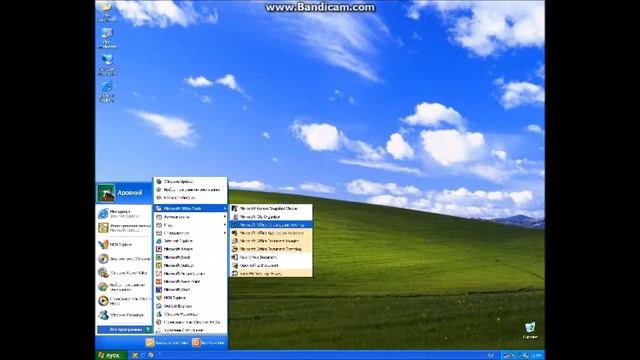Viewport: 640px width, 360px height.
Task: Open Microsoft Office Application Recovery
Action: click(271, 233)
